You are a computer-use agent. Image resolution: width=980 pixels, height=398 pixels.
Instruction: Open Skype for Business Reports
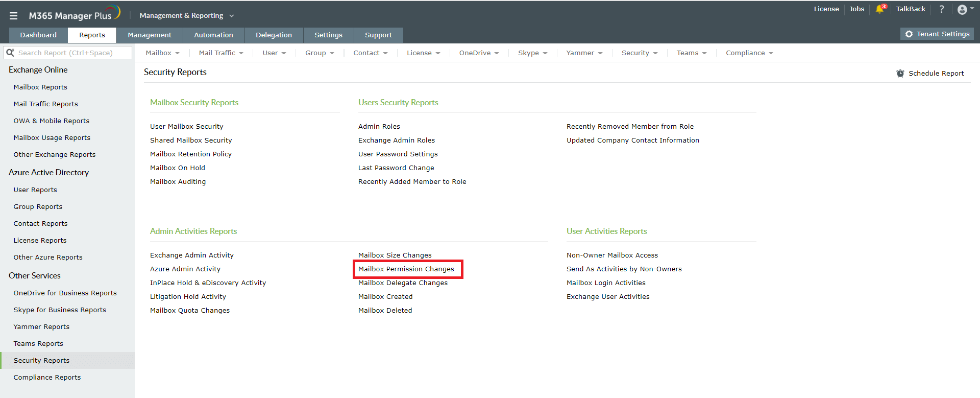pos(60,310)
